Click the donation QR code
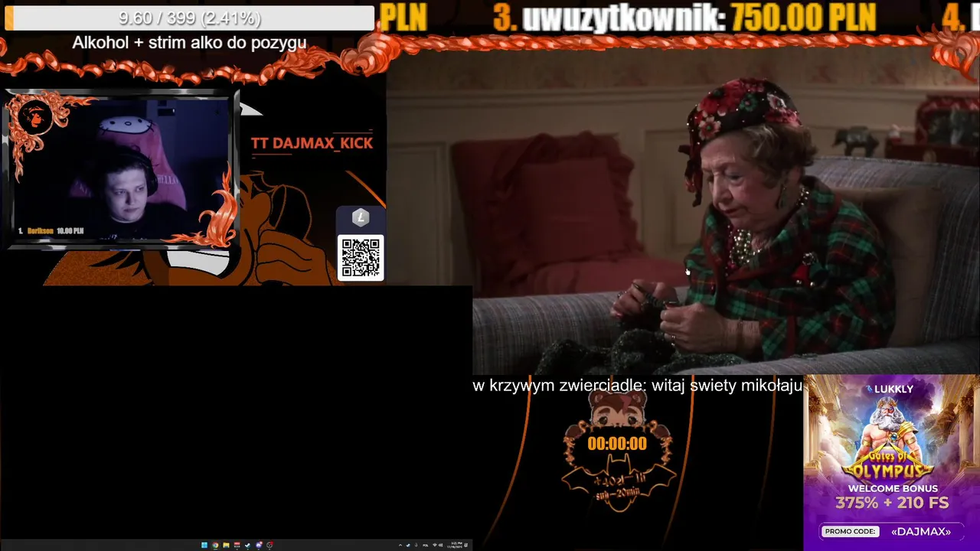This screenshot has height=551, width=980. [x=361, y=258]
